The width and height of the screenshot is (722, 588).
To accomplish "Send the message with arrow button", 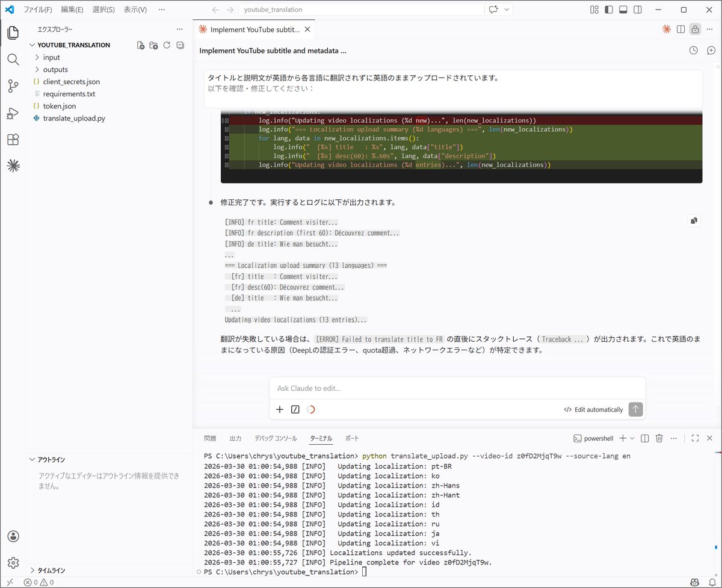I will coord(635,409).
